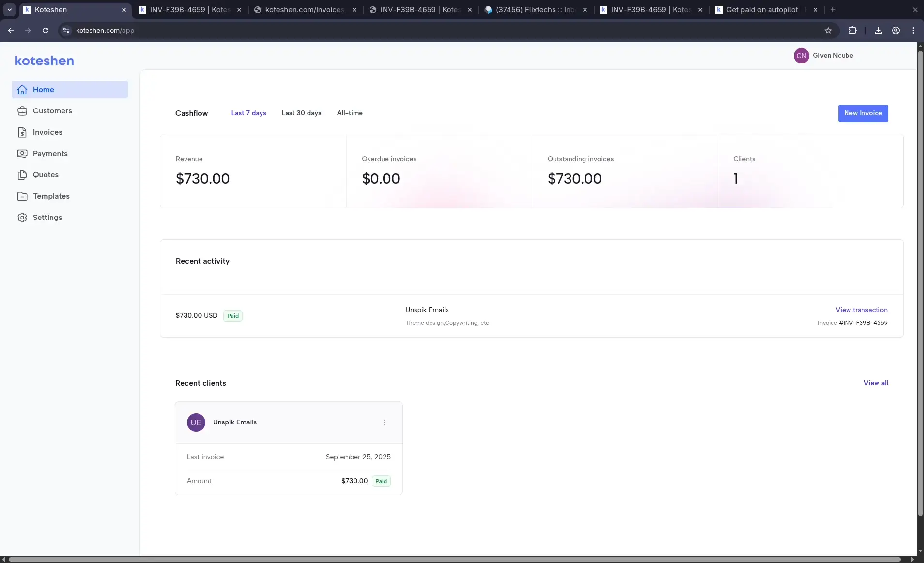This screenshot has height=563, width=924.
Task: Open invoice #INV-F39B-4659 link
Action: click(863, 323)
